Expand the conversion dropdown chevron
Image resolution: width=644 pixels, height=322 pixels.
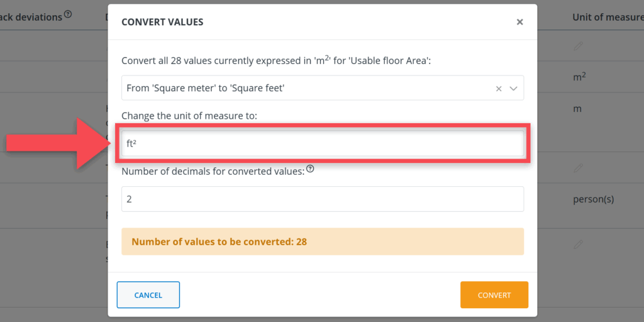pyautogui.click(x=513, y=89)
